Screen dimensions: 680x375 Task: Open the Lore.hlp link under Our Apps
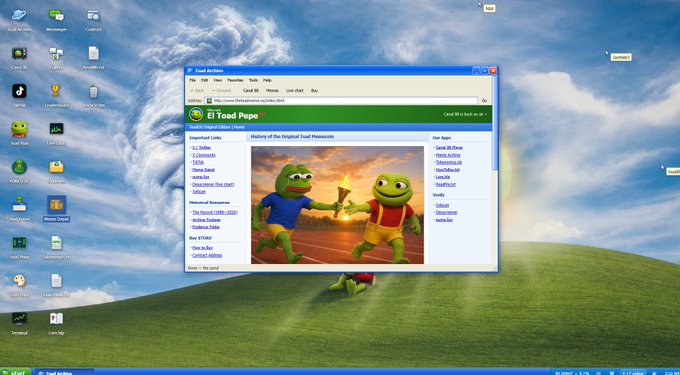click(x=443, y=177)
